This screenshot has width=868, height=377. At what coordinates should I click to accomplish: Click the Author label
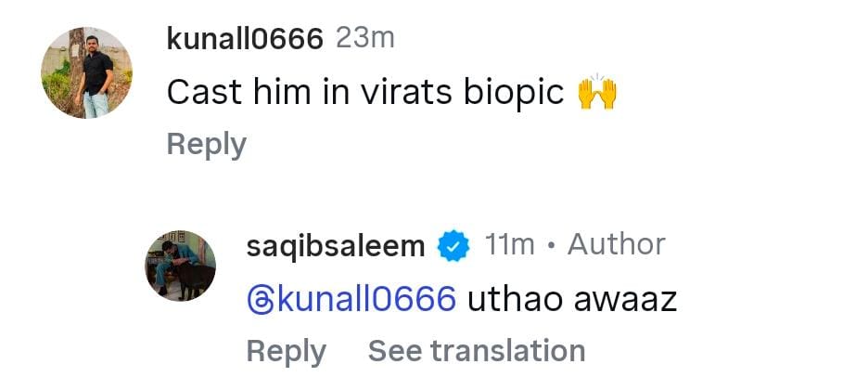[x=616, y=244]
